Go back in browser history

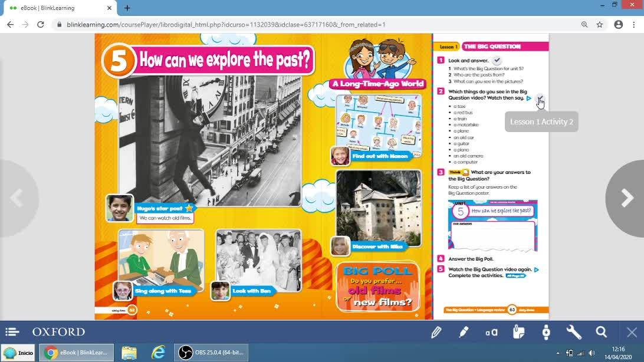(x=10, y=25)
